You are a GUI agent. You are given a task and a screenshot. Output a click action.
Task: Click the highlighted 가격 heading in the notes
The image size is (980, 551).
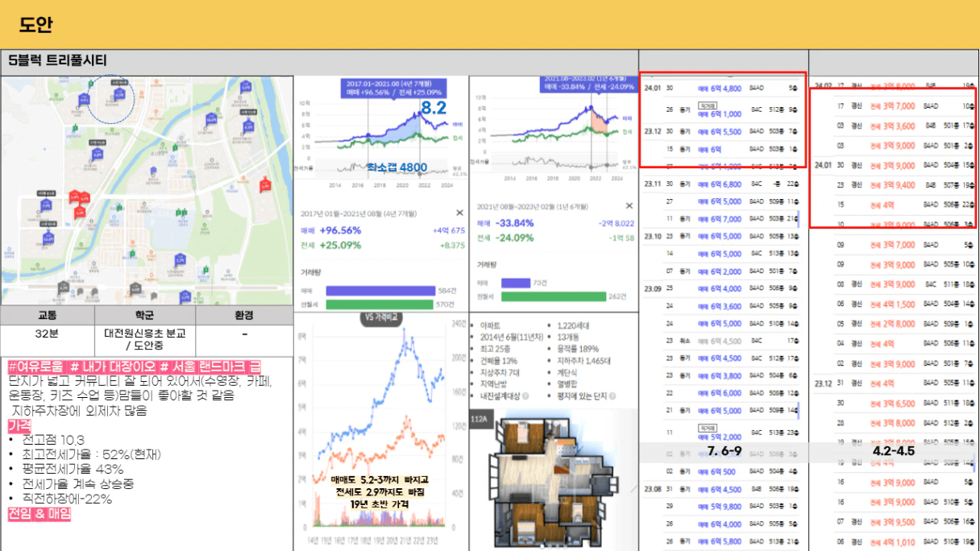coord(19,425)
